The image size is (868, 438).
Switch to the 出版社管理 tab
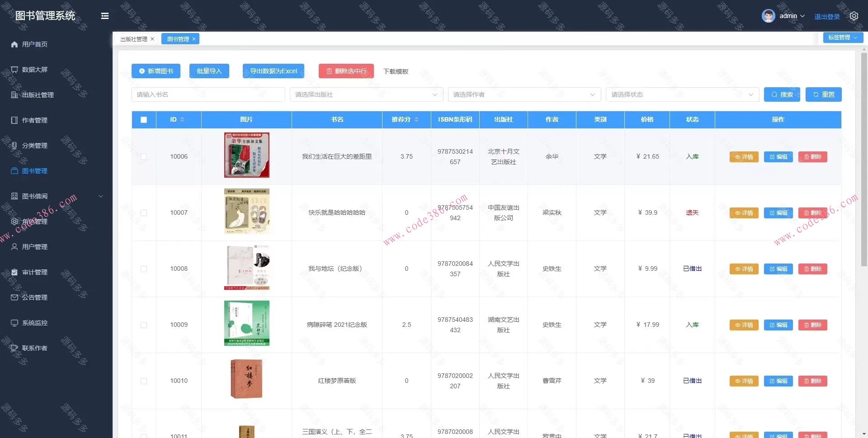pyautogui.click(x=133, y=39)
